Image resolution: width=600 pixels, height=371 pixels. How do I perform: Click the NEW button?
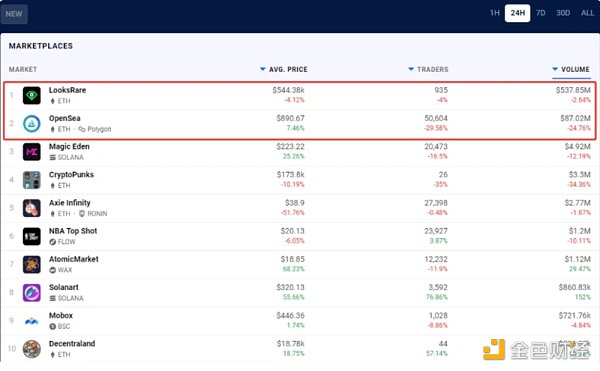(x=14, y=14)
